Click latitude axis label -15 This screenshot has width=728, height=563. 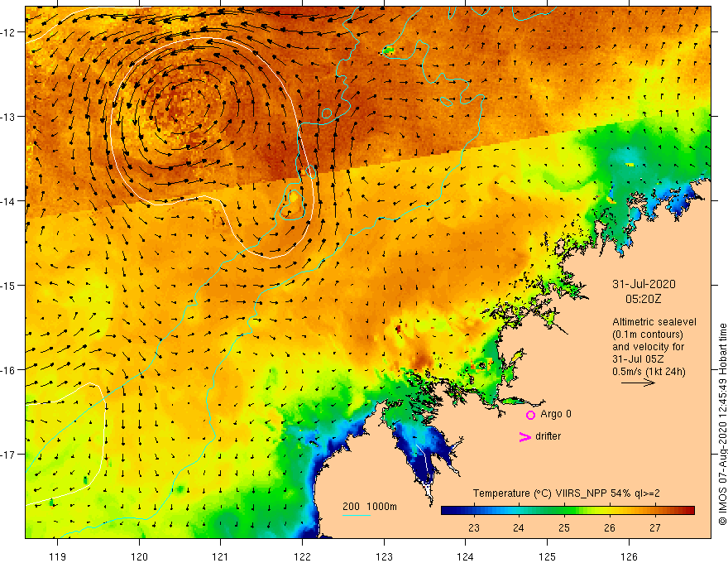click(x=8, y=285)
